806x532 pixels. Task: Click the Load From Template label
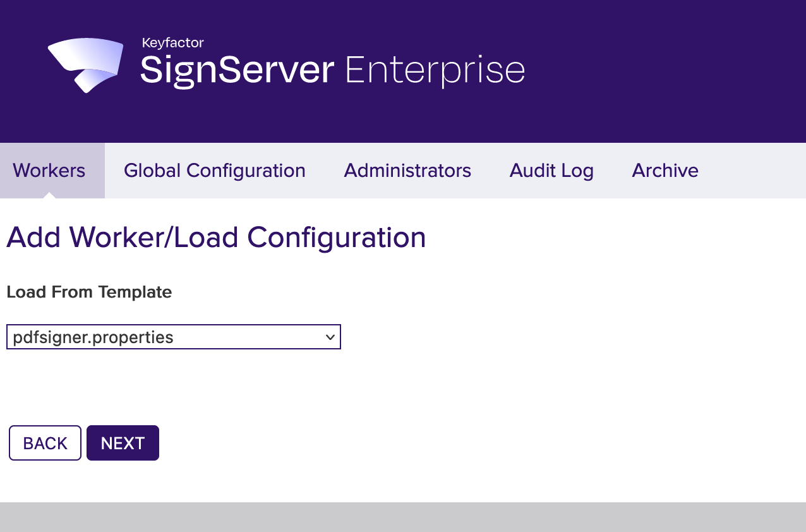pos(89,292)
